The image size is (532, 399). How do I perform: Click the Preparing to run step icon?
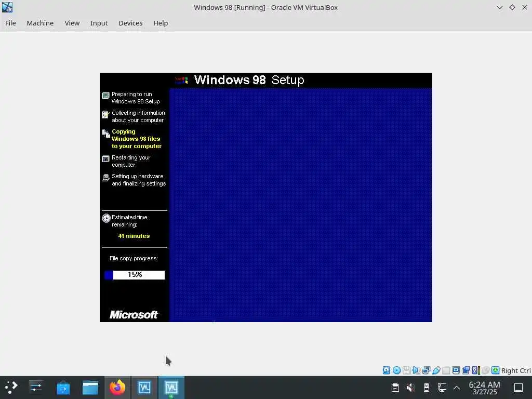pos(106,96)
